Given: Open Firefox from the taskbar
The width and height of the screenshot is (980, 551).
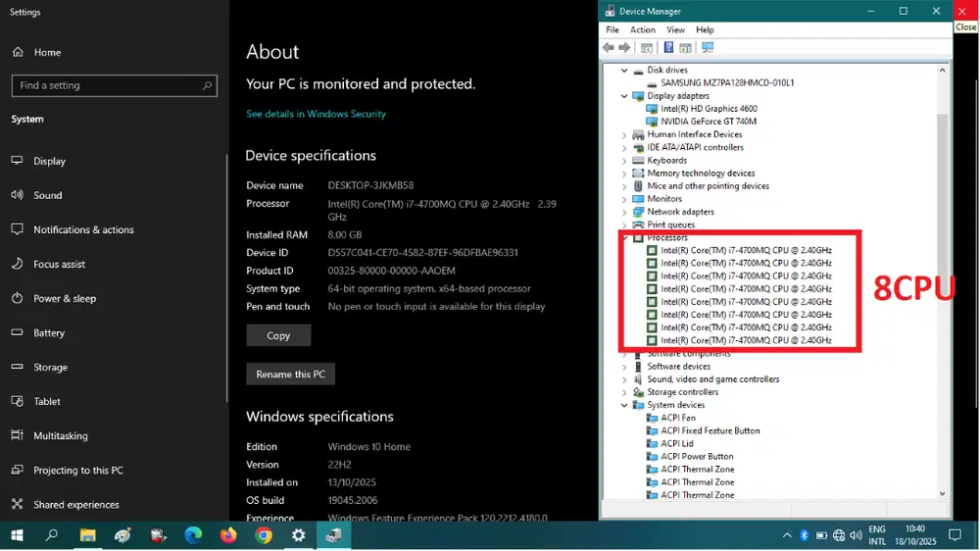Looking at the screenshot, I should (228, 535).
